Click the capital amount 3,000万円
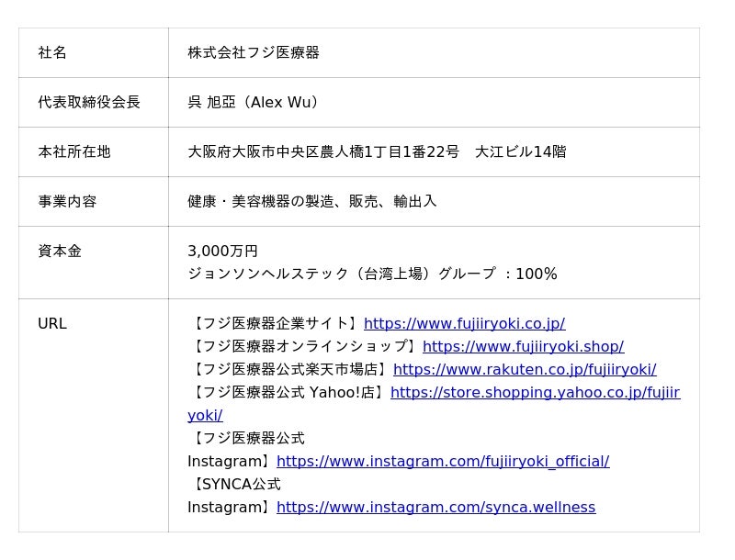This screenshot has width=735, height=560. click(222, 251)
